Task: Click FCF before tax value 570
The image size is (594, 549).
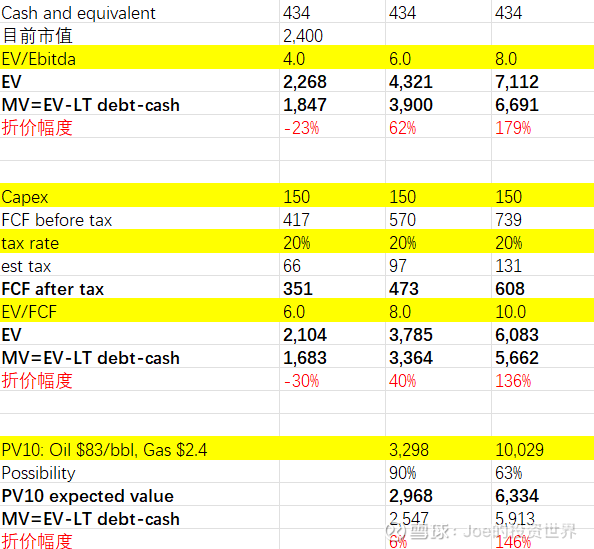Action: point(438,220)
